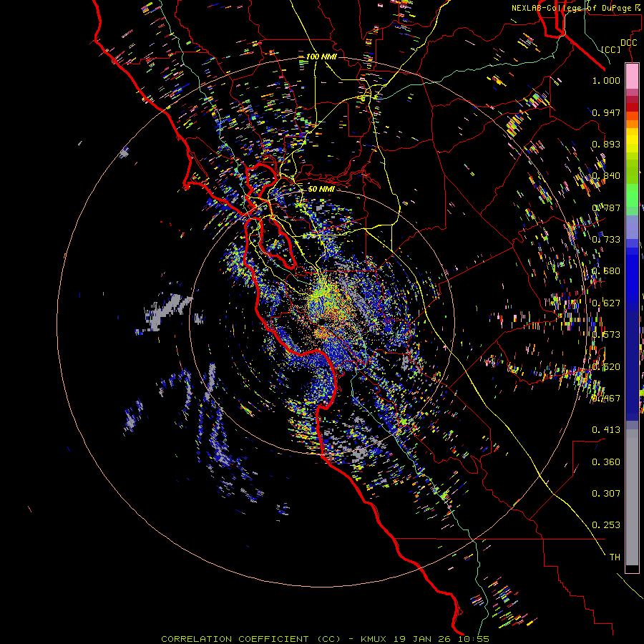Image resolution: width=644 pixels, height=644 pixels.
Task: Click the 100 NMI range ring label
Action: (x=321, y=57)
